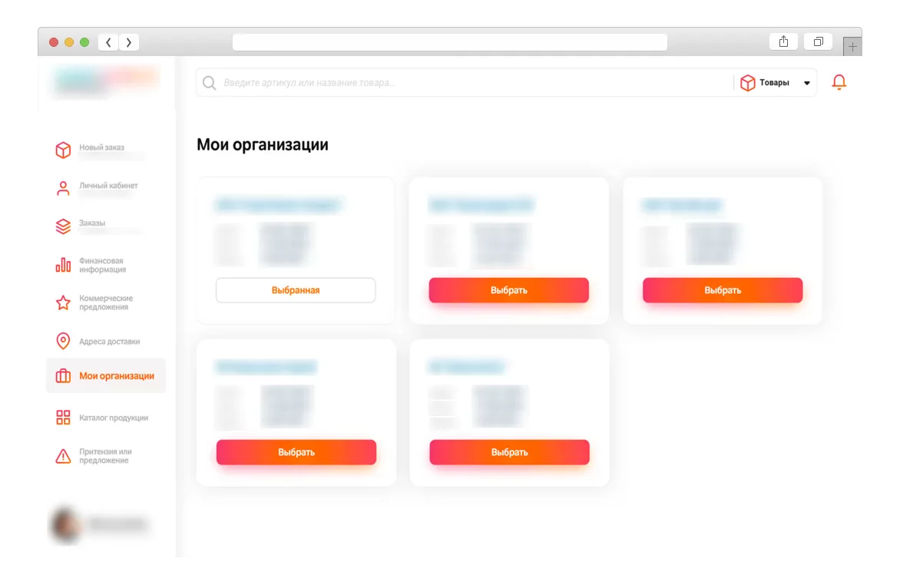900x588 pixels.
Task: Click the search magnifier icon
Action: tap(210, 83)
